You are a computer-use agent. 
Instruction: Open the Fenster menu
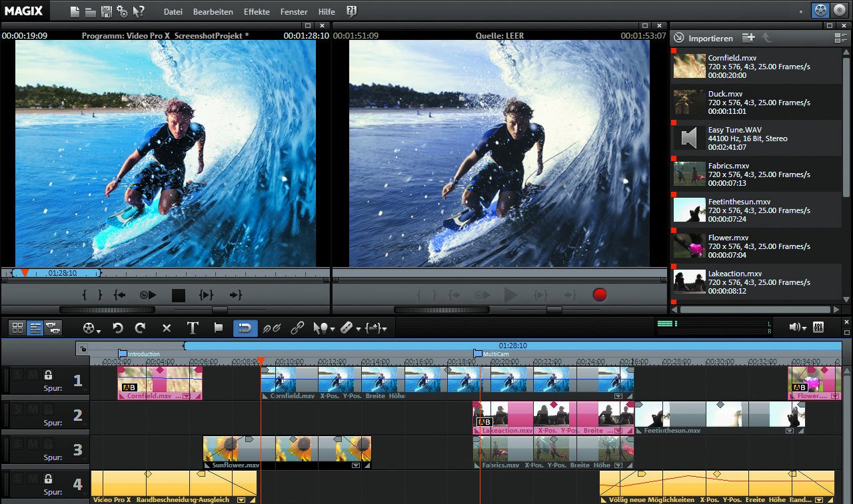click(293, 11)
